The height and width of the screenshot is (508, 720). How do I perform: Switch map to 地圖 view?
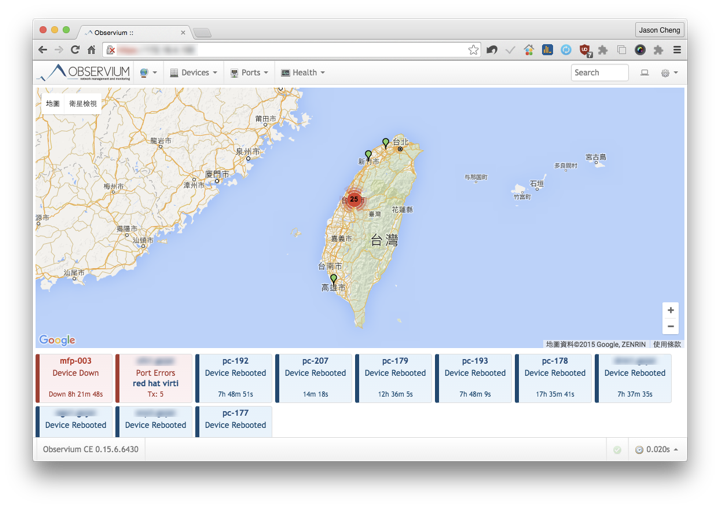pyautogui.click(x=53, y=104)
